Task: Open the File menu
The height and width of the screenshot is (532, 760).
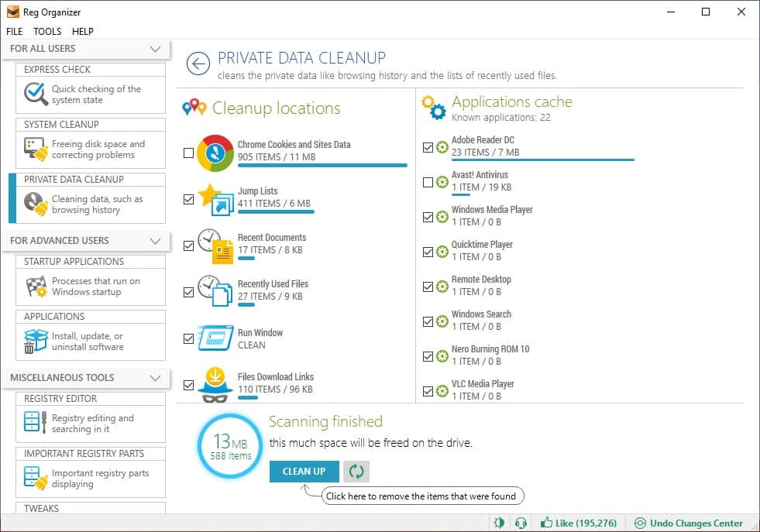Action: pos(15,32)
